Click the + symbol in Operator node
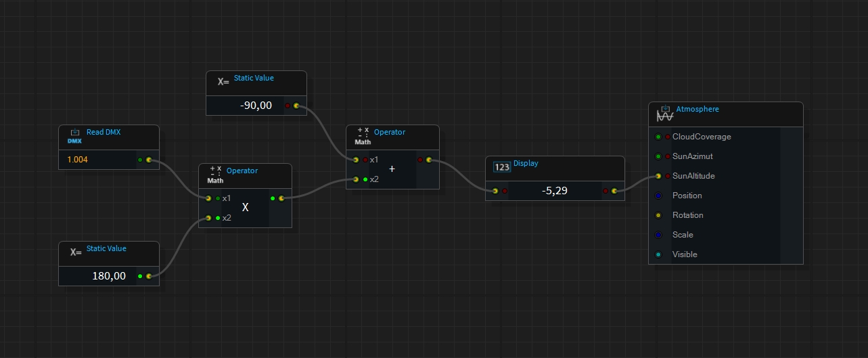Viewport: 868px width, 358px height. [x=392, y=169]
